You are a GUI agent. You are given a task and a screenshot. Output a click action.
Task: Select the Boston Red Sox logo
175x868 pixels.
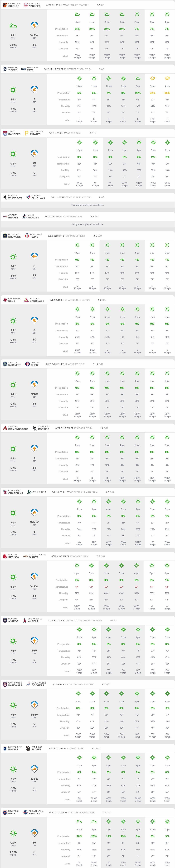pos(5,556)
